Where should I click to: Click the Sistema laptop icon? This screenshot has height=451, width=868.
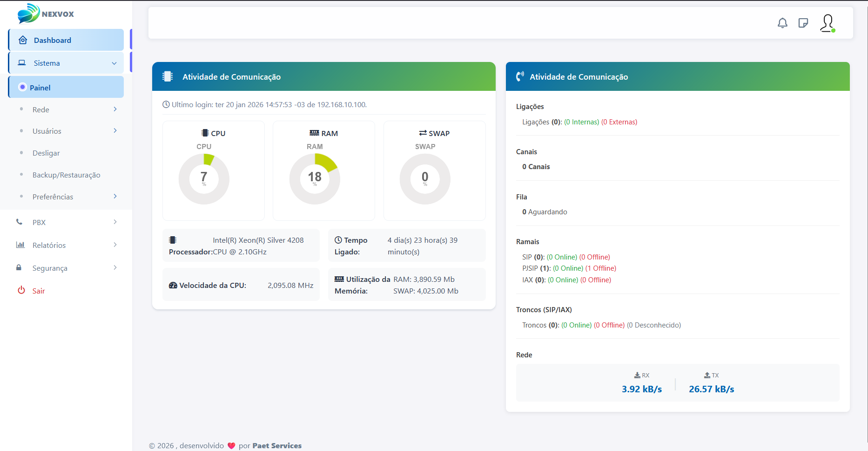[22, 62]
